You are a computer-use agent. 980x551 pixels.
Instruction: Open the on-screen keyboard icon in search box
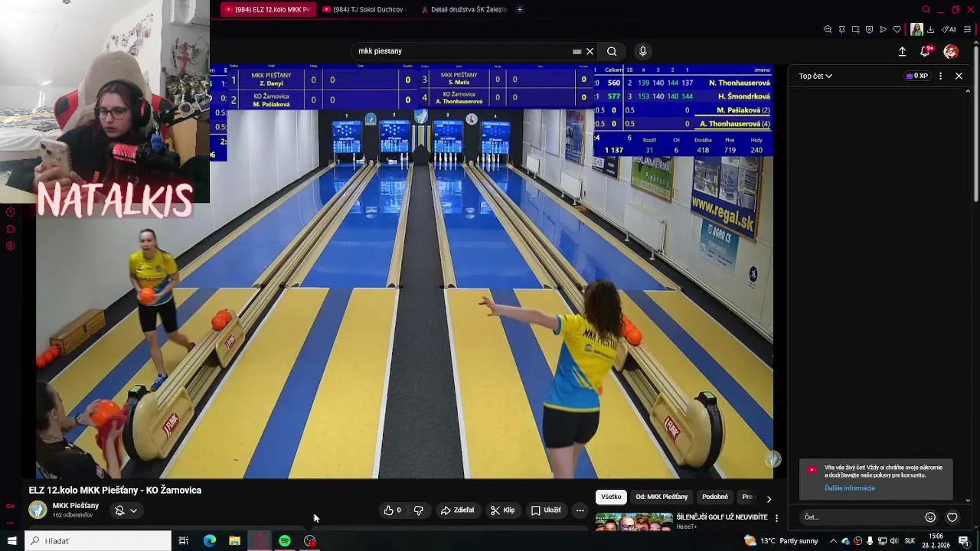click(x=577, y=51)
